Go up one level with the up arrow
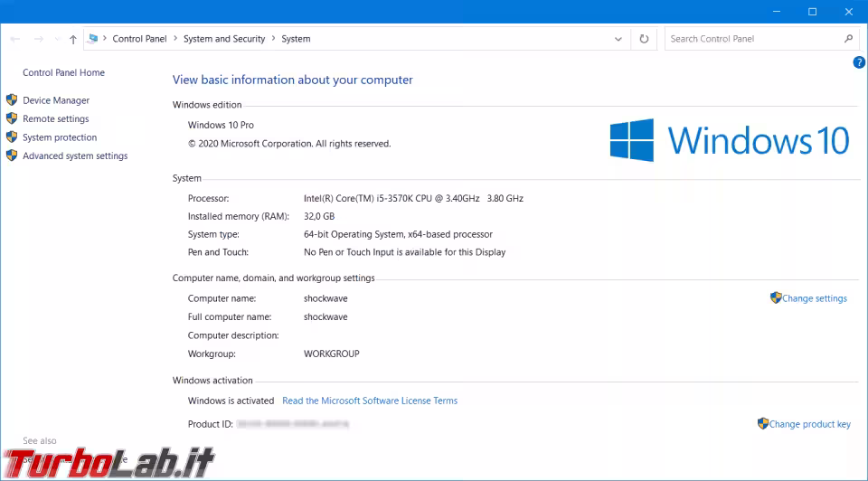 tap(73, 40)
